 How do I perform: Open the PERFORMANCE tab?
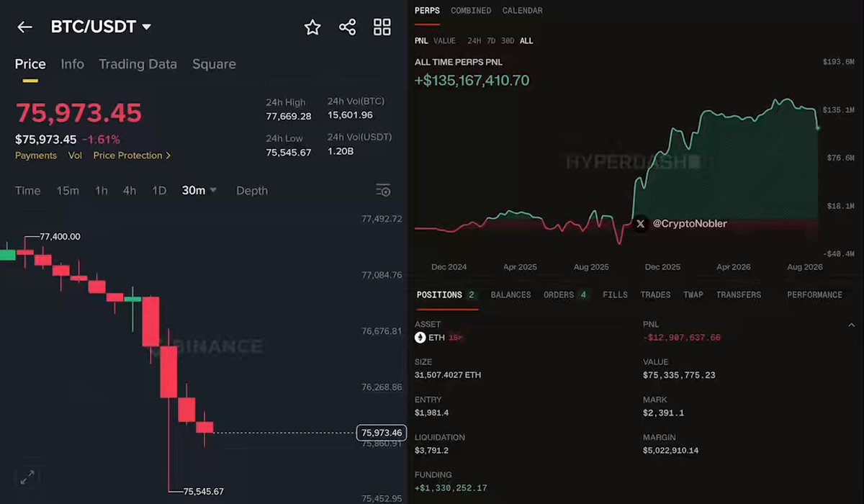(x=814, y=295)
